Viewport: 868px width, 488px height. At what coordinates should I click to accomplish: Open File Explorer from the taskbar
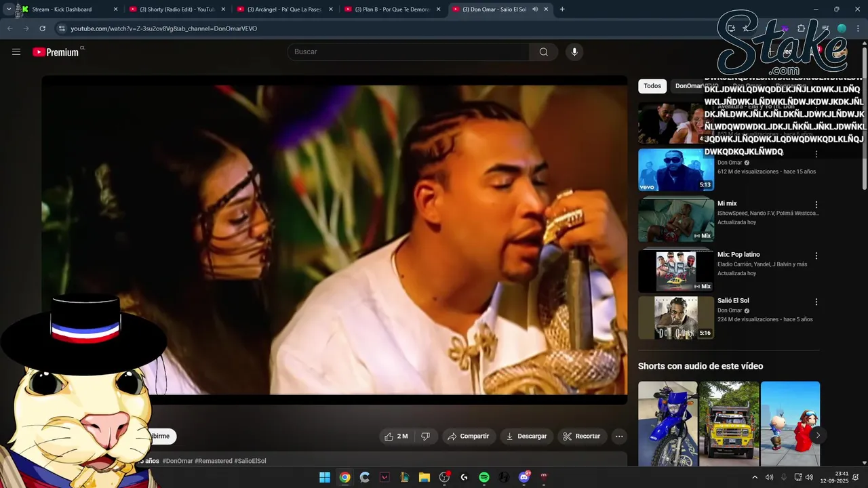tap(425, 477)
